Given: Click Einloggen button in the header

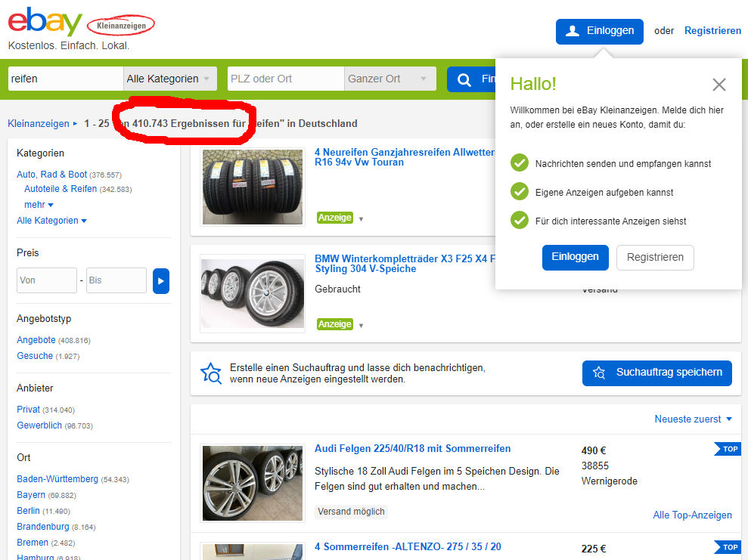Looking at the screenshot, I should coord(599,32).
